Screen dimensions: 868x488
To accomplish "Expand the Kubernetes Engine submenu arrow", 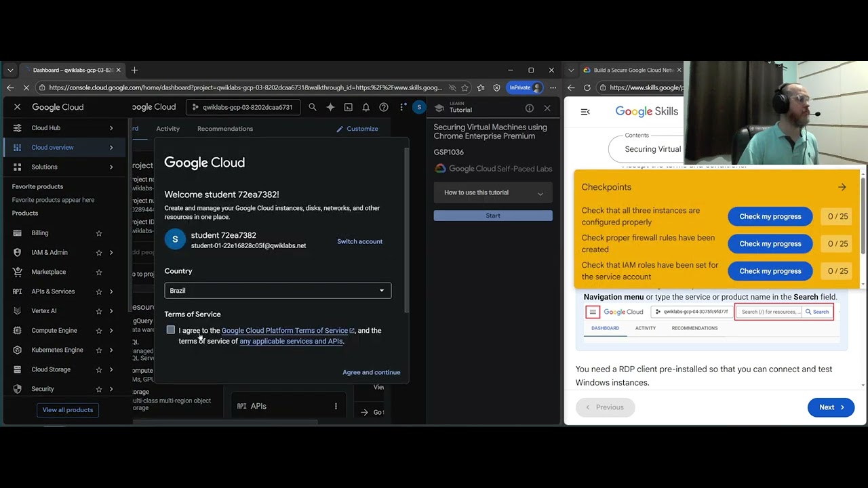I will point(111,350).
